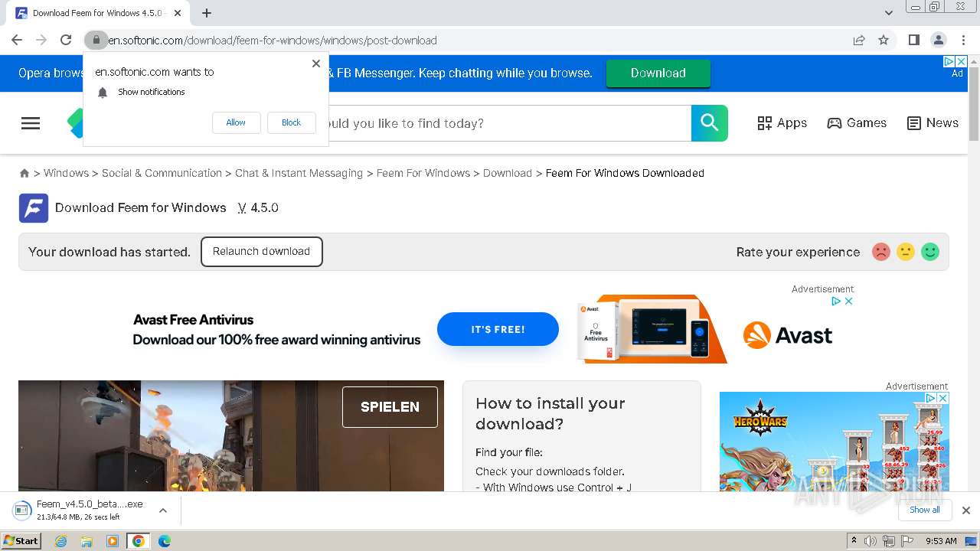This screenshot has width=980, height=551.
Task: Open the Softonic hamburger menu
Action: pos(31,123)
